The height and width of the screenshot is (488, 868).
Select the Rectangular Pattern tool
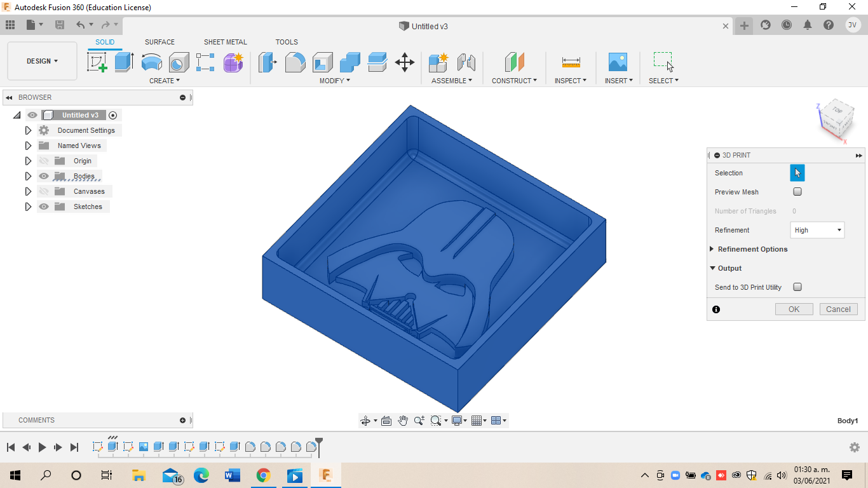[205, 62]
